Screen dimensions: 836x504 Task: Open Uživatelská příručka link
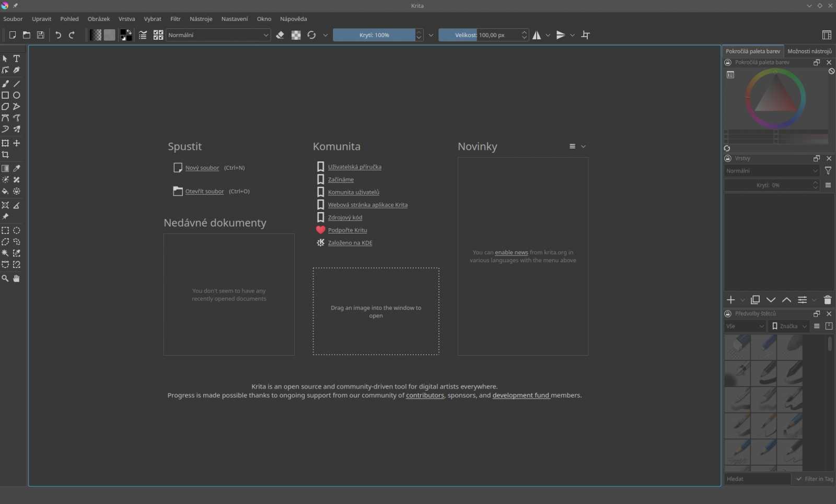coord(355,167)
